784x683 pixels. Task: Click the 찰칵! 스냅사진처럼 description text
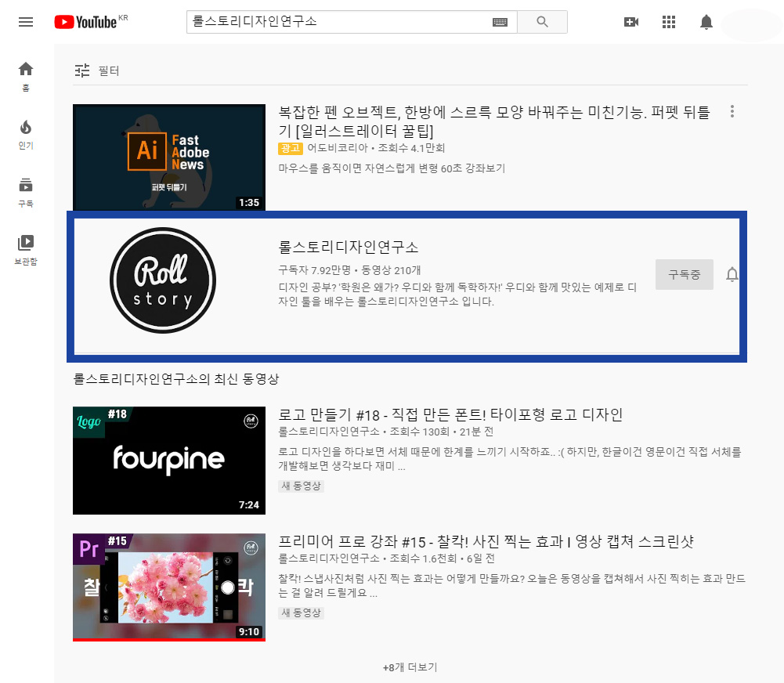(x=511, y=586)
